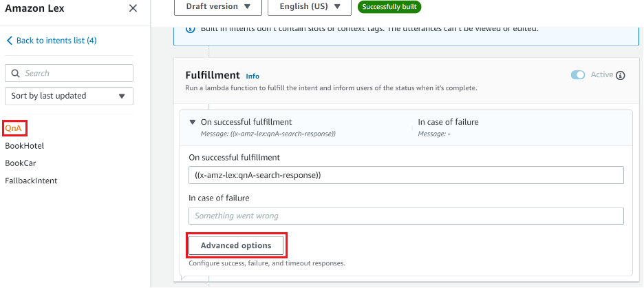Image resolution: width=644 pixels, height=288 pixels.
Task: Focus the intents Search field
Action: coord(69,73)
